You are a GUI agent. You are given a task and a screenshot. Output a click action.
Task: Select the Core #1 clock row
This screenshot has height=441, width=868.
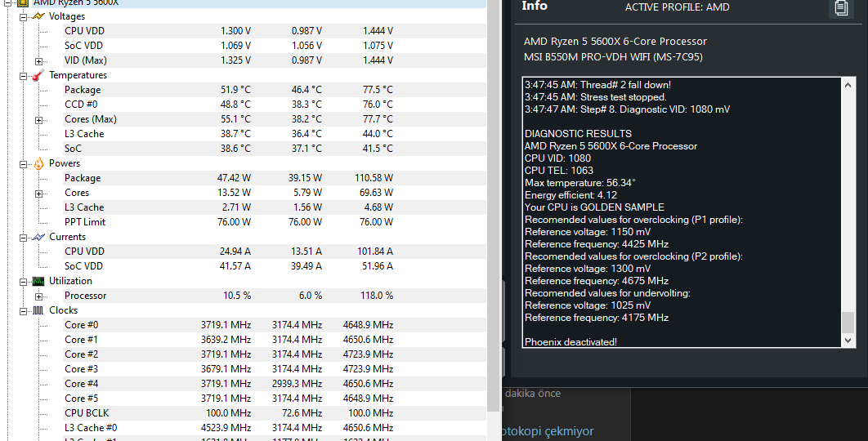tap(274, 340)
